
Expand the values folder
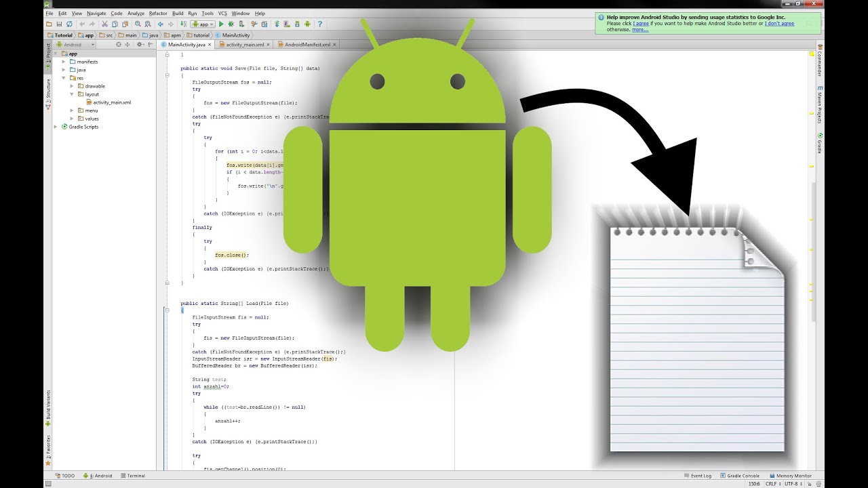point(72,119)
